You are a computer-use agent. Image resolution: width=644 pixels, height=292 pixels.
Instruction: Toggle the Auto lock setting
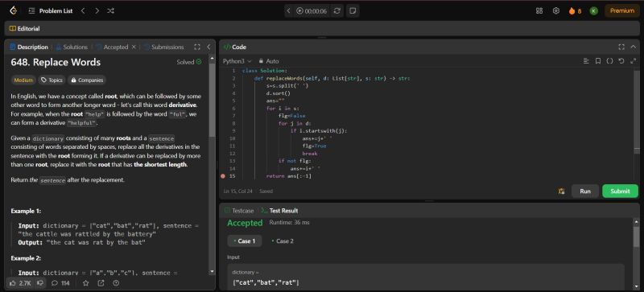pos(269,61)
